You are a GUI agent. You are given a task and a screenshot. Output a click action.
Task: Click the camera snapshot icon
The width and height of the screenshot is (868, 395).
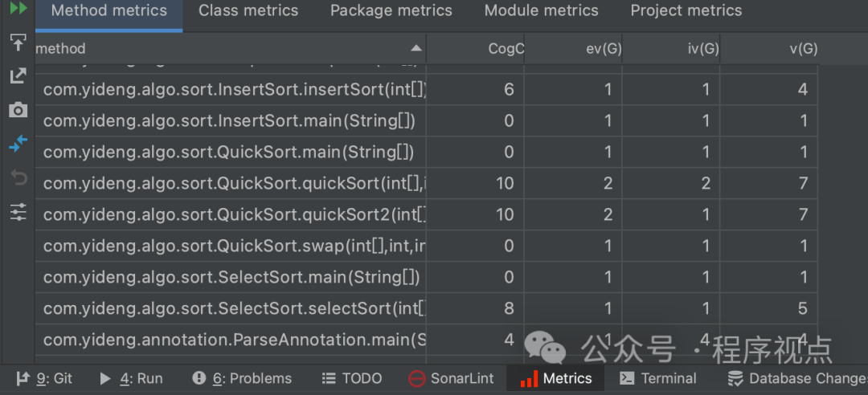tap(18, 110)
